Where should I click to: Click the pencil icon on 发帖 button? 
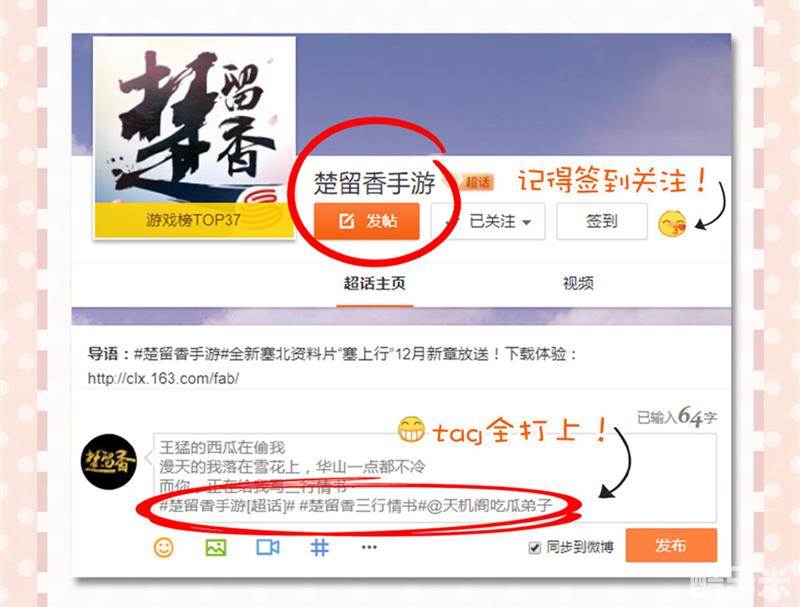click(346, 221)
